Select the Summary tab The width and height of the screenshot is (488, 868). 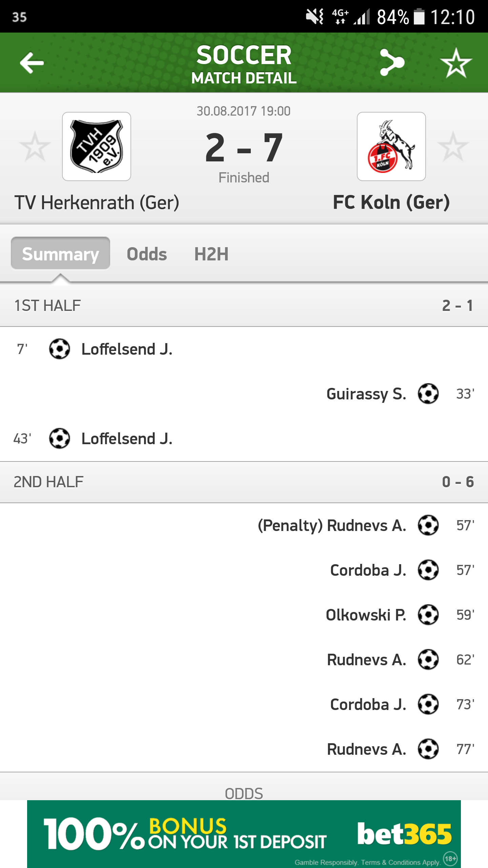pos(60,253)
